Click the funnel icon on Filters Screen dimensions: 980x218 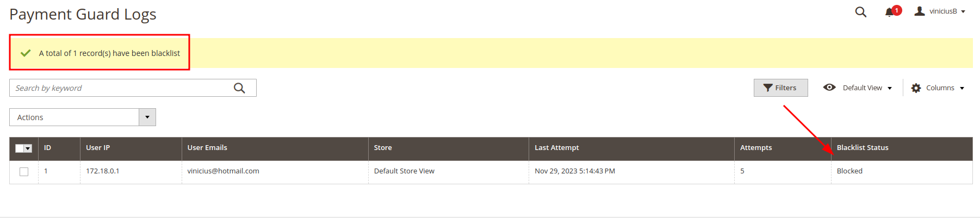click(x=768, y=88)
